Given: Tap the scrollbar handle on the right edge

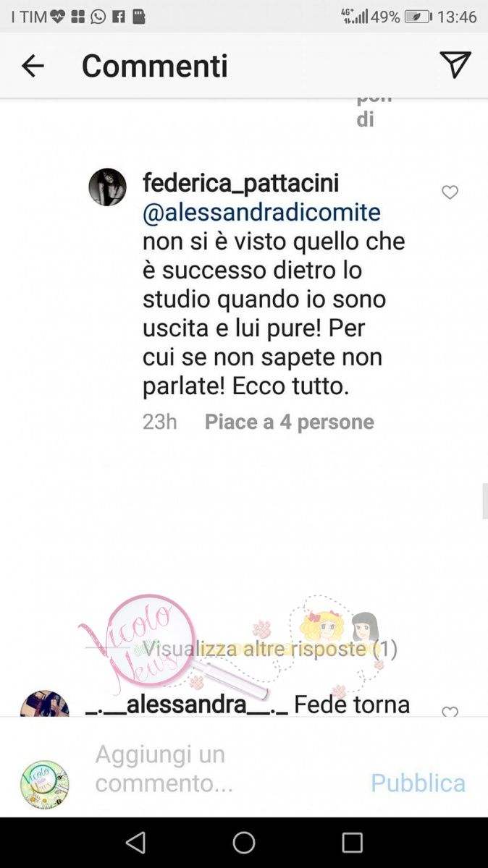Looking at the screenshot, I should (x=485, y=501).
